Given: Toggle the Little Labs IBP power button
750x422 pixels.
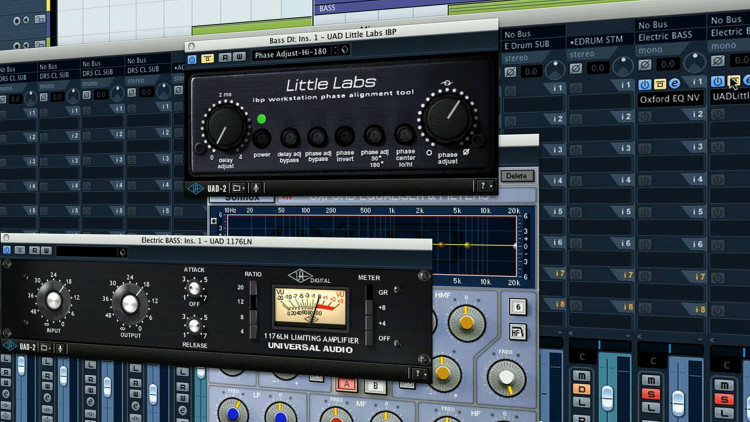Looking at the screenshot, I should (x=261, y=139).
